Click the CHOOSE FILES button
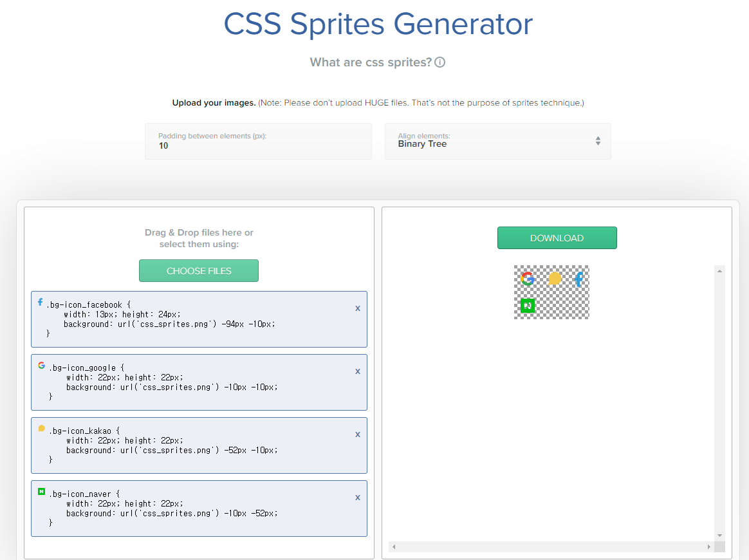This screenshot has height=560, width=749. point(198,270)
